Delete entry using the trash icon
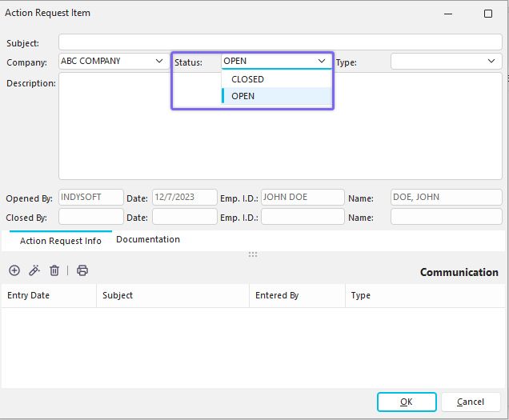 point(54,270)
